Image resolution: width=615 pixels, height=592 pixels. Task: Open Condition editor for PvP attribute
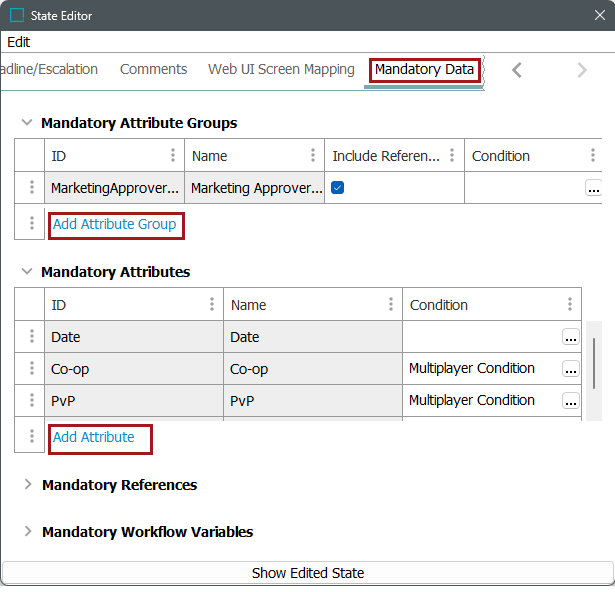point(570,401)
